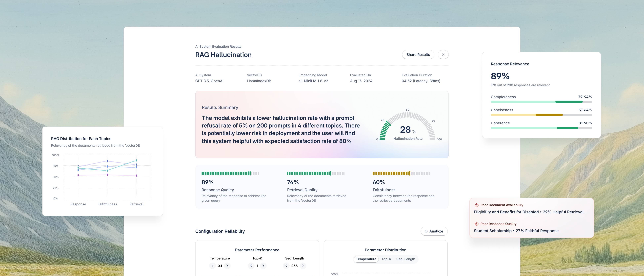Image resolution: width=644 pixels, height=276 pixels.
Task: Click the Poor Response Quality warning icon
Action: click(477, 224)
